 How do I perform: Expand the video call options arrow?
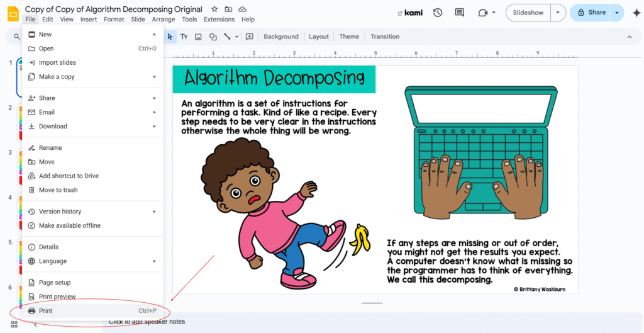click(494, 13)
